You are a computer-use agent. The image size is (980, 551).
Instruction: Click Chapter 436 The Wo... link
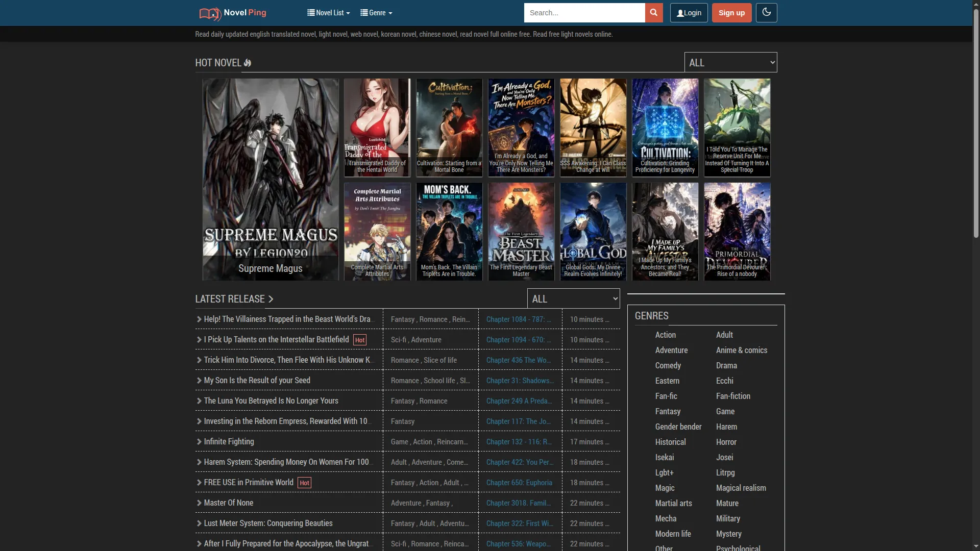point(519,360)
